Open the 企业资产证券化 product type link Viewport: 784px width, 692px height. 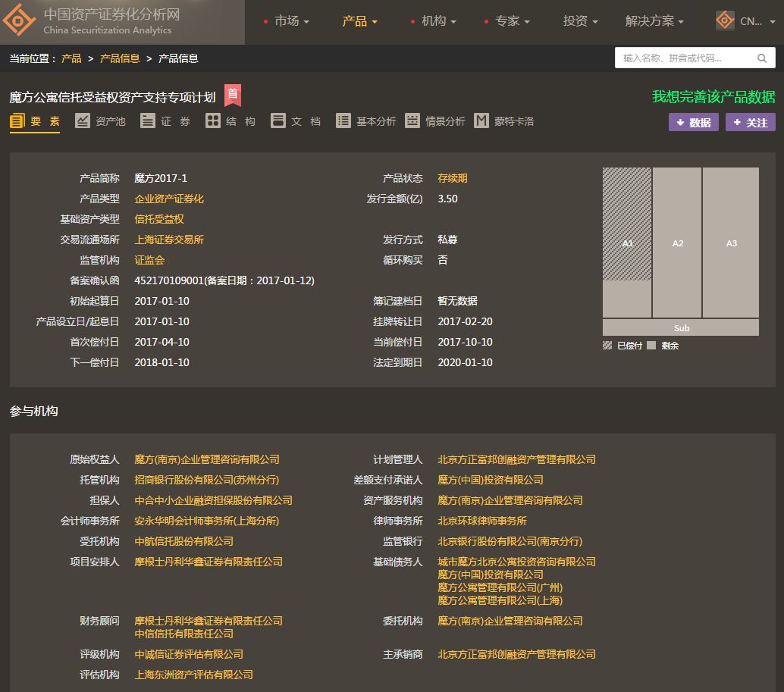(169, 199)
